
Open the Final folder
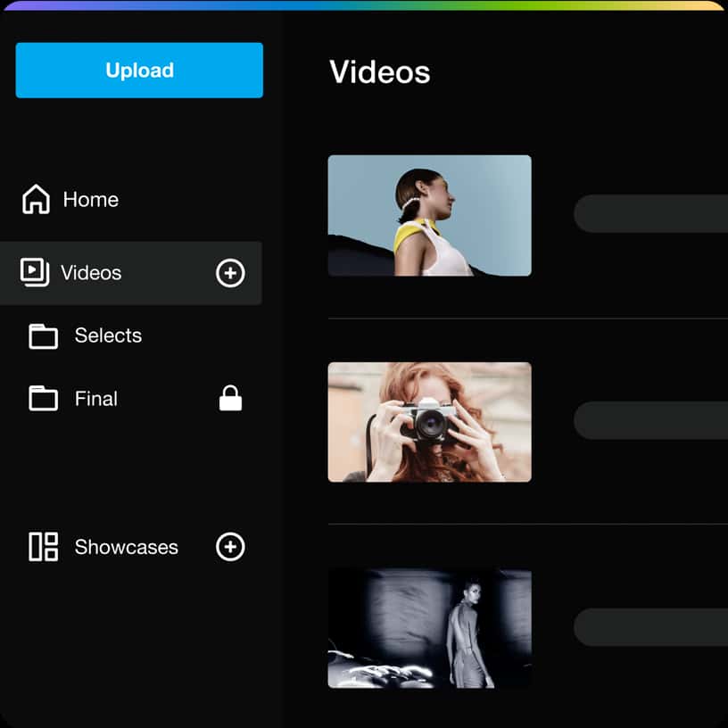73,399
